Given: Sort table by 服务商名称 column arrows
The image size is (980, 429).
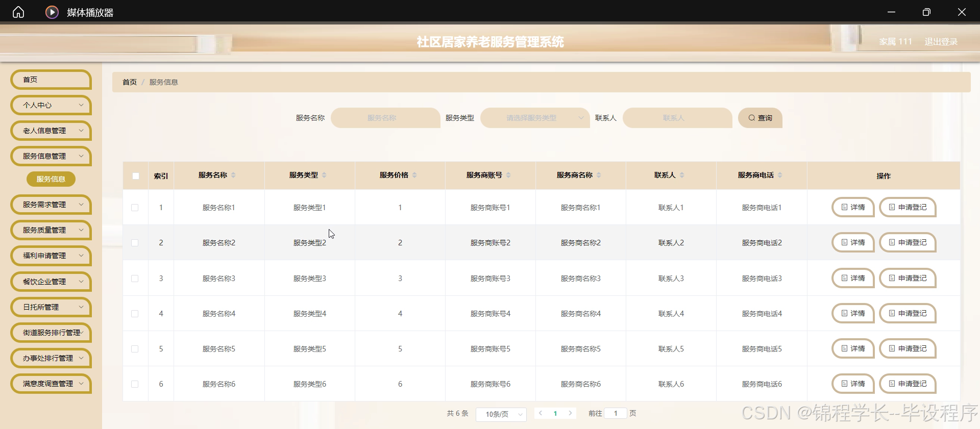Looking at the screenshot, I should [x=599, y=175].
